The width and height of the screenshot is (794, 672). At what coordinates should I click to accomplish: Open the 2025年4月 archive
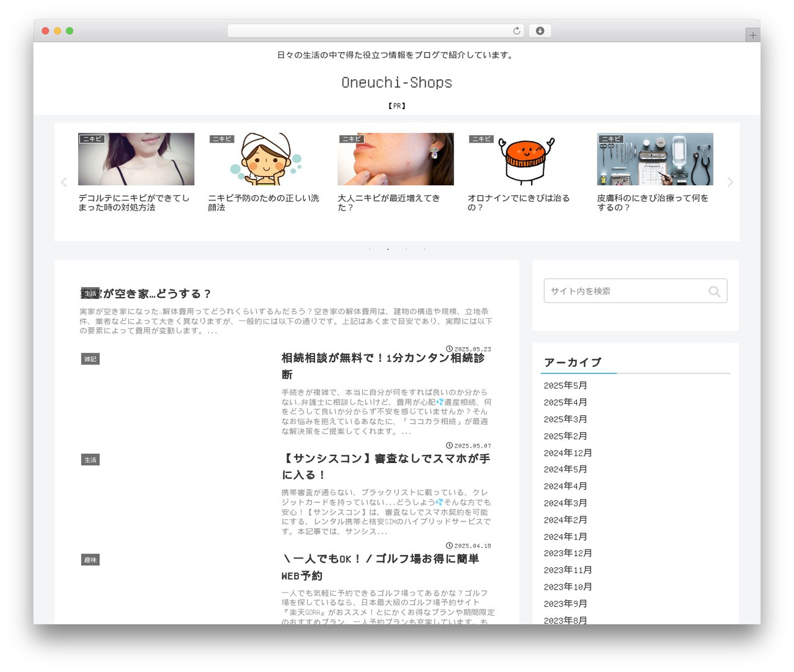(565, 402)
